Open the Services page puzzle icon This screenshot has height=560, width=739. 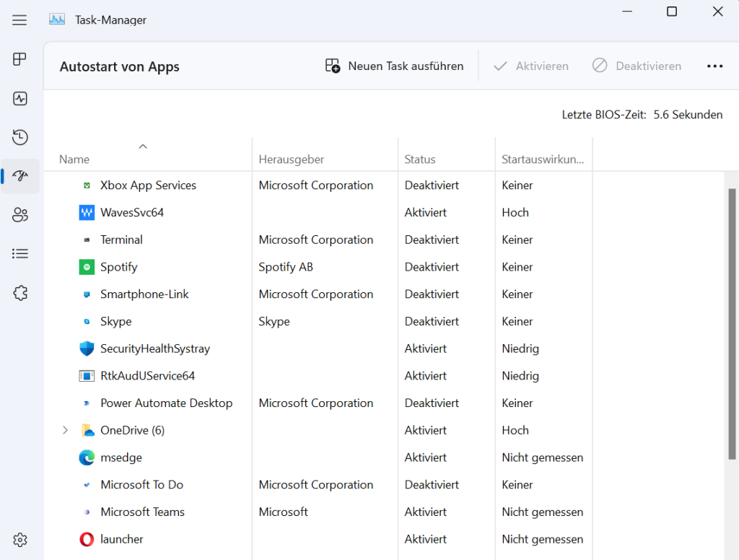click(19, 293)
